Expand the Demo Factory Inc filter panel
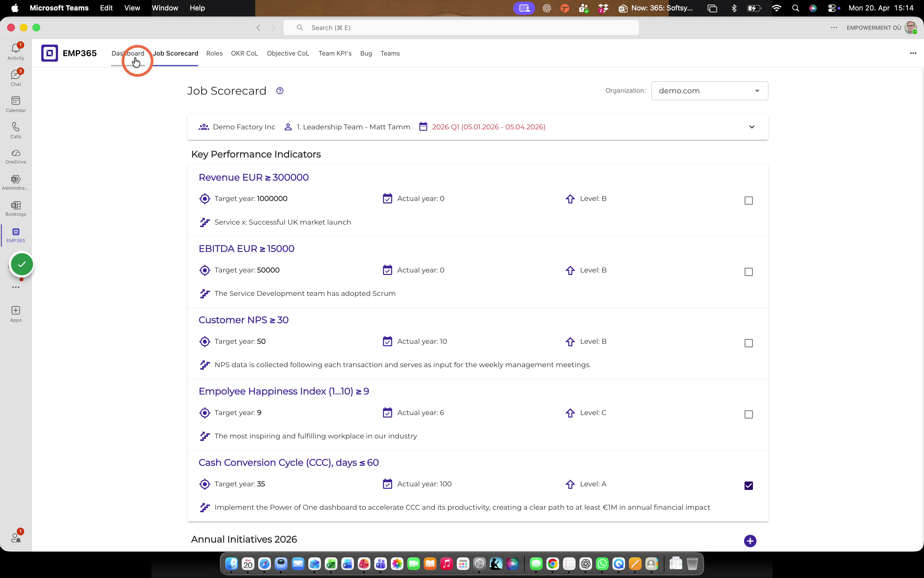This screenshot has height=578, width=924. (x=752, y=127)
